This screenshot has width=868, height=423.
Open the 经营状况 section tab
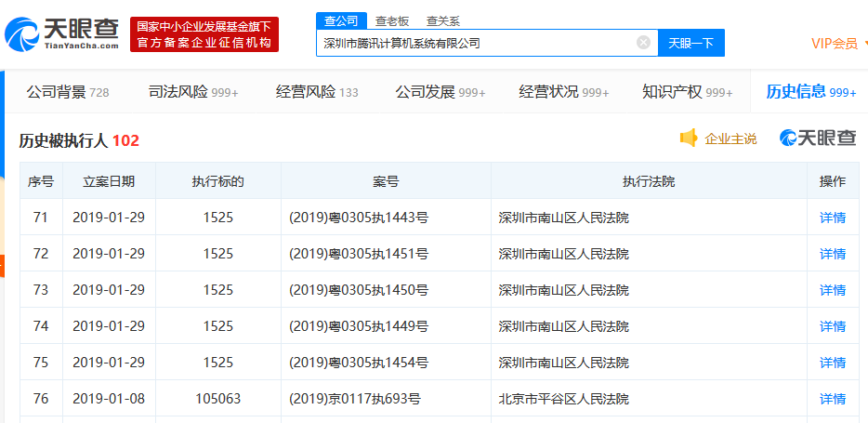coord(563,91)
